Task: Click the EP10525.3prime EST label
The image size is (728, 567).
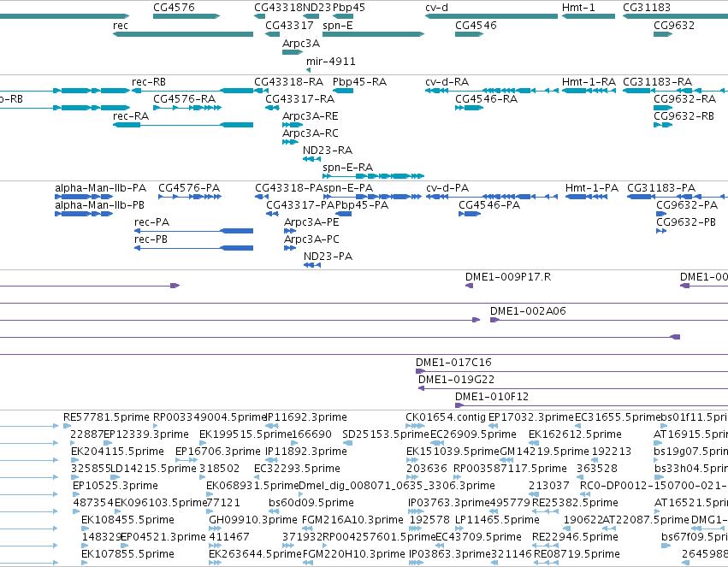Action: 115,486
